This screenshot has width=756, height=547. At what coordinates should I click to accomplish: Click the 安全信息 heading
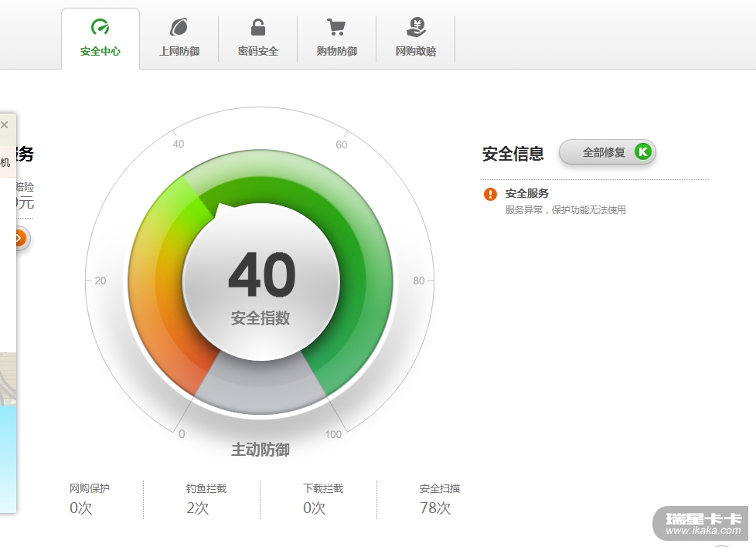pos(513,154)
